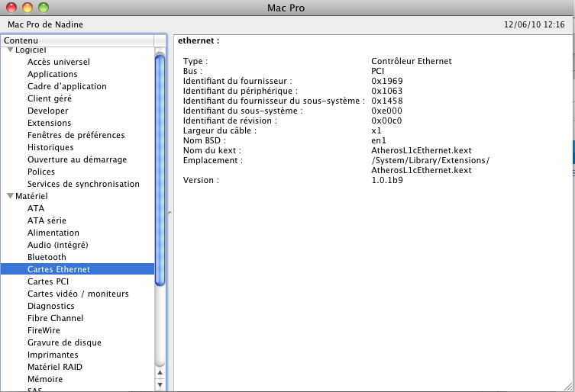
Task: Click the en1 BSD name value
Action: 379,140
